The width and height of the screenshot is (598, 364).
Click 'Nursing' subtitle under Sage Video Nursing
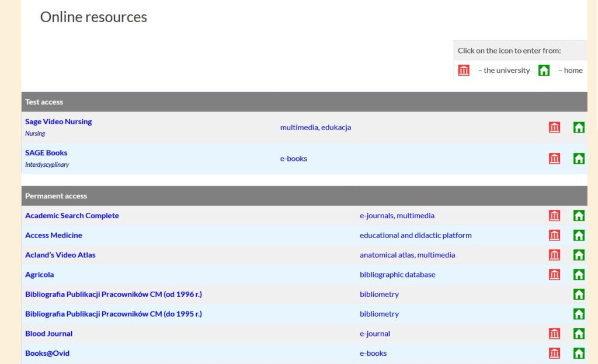pyautogui.click(x=35, y=133)
